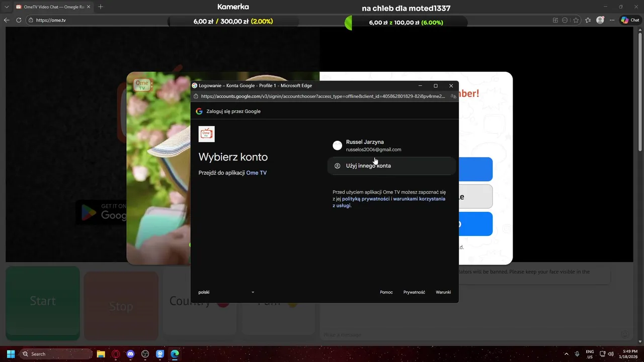Open 'polityką prywatności' link
The width and height of the screenshot is (644, 362).
pyautogui.click(x=366, y=199)
